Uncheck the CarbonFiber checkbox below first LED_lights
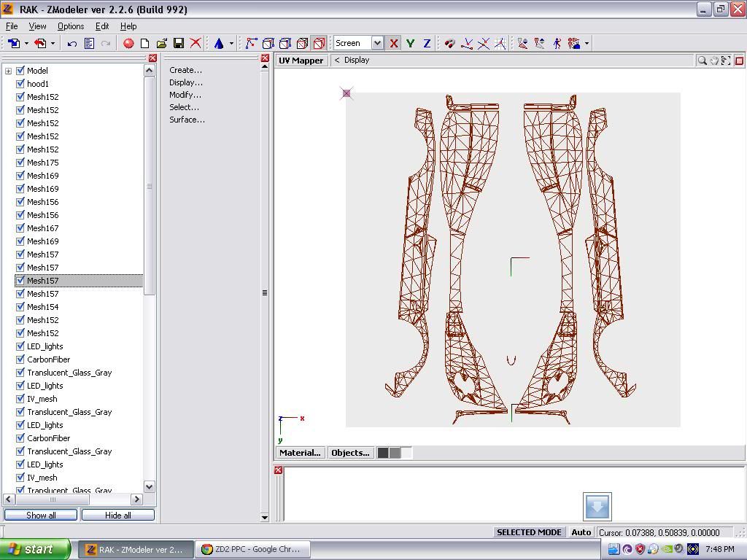 (x=20, y=359)
